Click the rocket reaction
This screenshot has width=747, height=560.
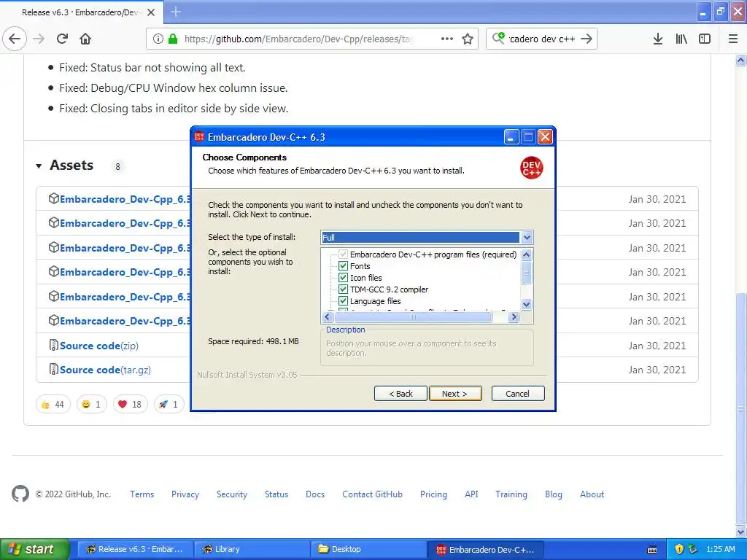click(x=169, y=404)
